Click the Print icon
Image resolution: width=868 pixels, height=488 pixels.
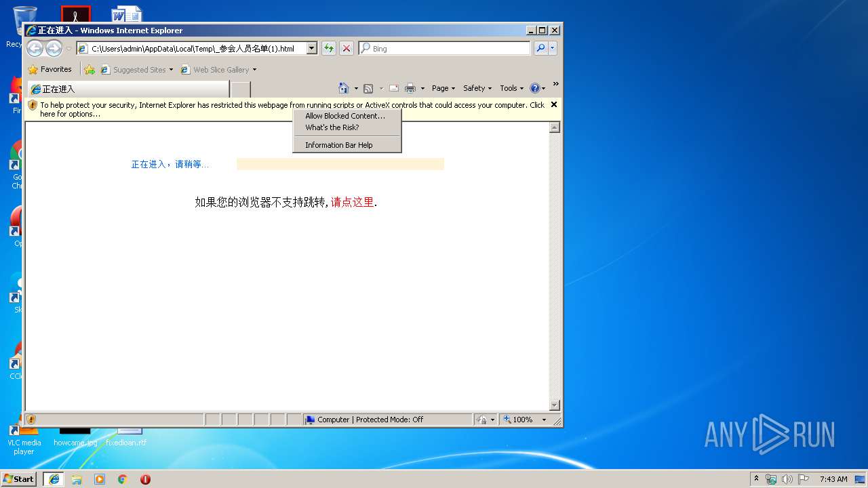click(410, 88)
